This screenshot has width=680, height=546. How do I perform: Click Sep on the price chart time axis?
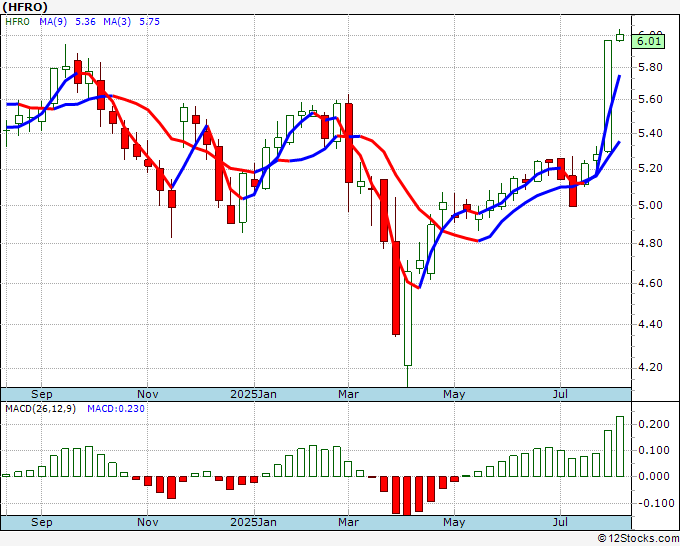pos(42,394)
